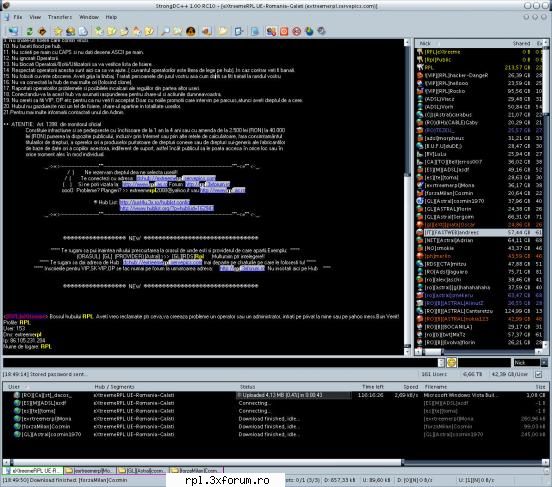Open Search Spy round dark icon
Viewport: 552px width, 487px height.
coord(190,31)
